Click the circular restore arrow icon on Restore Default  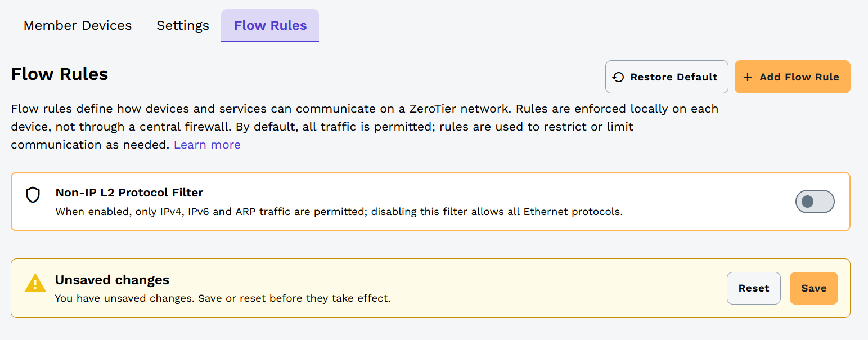click(x=619, y=77)
